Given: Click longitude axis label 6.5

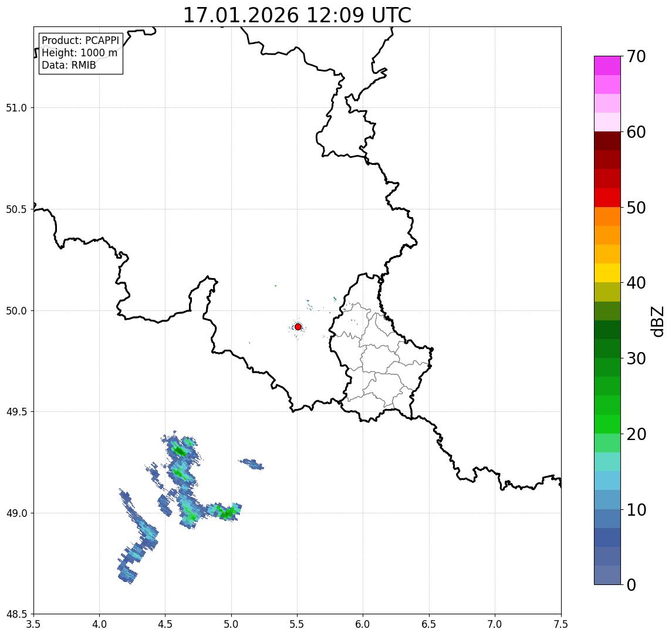Looking at the screenshot, I should coord(429,624).
